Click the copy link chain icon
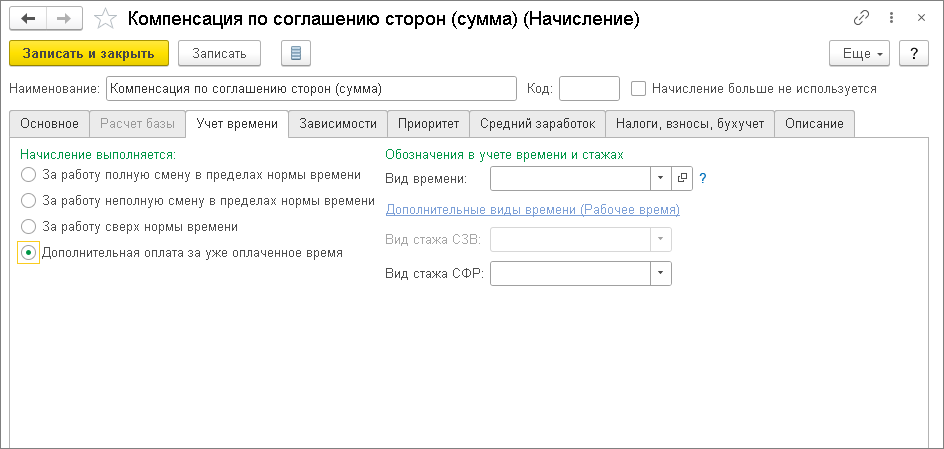Viewport: 944px width, 449px height. [x=861, y=18]
